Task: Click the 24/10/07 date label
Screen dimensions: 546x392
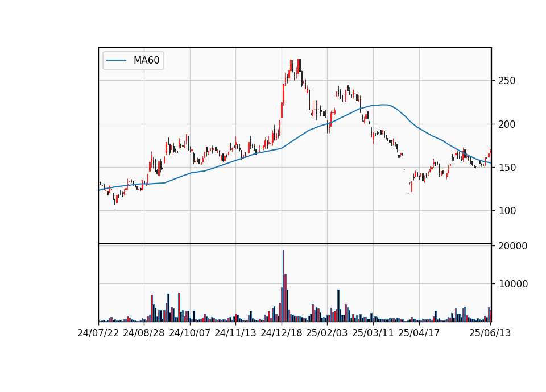Action: [x=190, y=333]
